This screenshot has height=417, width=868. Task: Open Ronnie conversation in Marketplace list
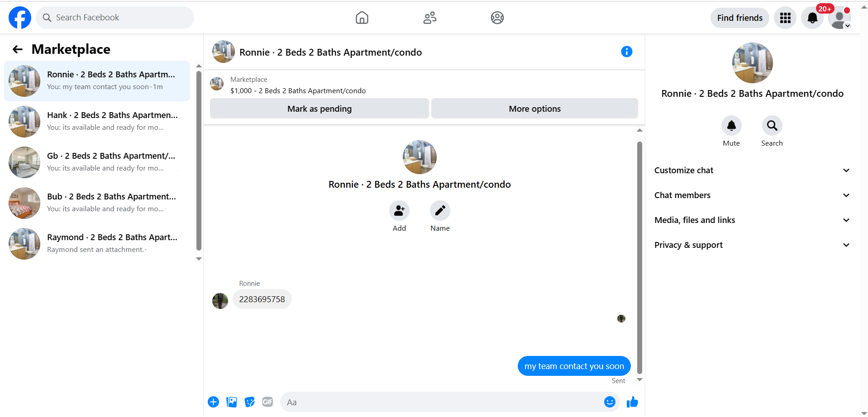(x=97, y=81)
